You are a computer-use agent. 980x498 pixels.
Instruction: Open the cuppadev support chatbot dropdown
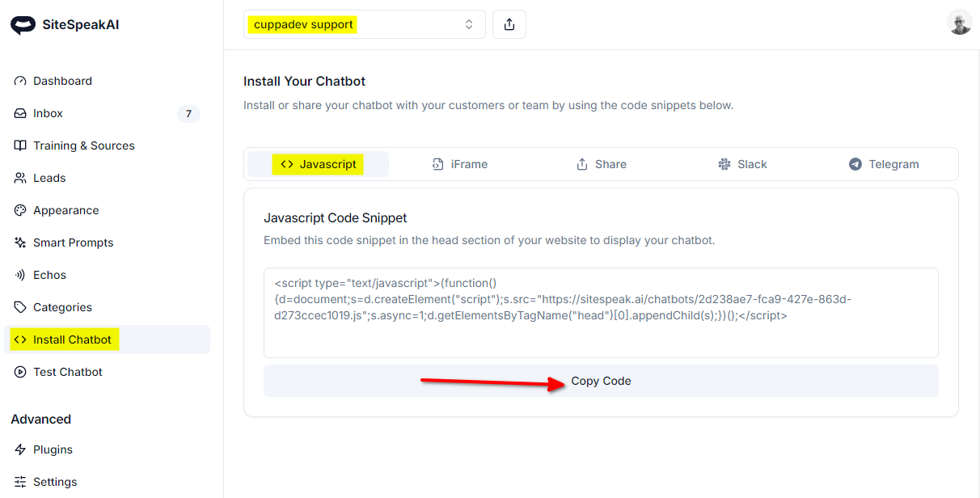pyautogui.click(x=364, y=24)
